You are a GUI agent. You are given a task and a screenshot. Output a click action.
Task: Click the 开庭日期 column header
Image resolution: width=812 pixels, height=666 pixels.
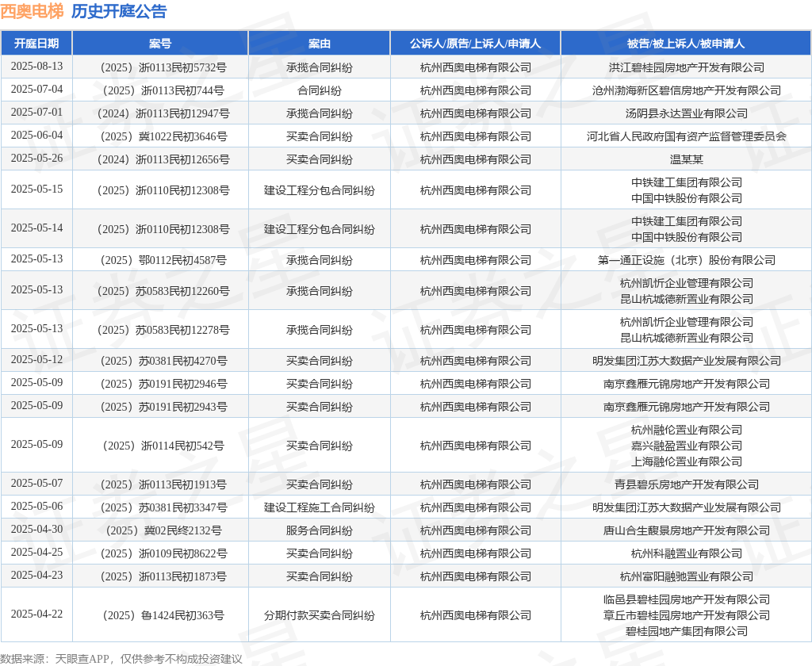click(x=36, y=44)
